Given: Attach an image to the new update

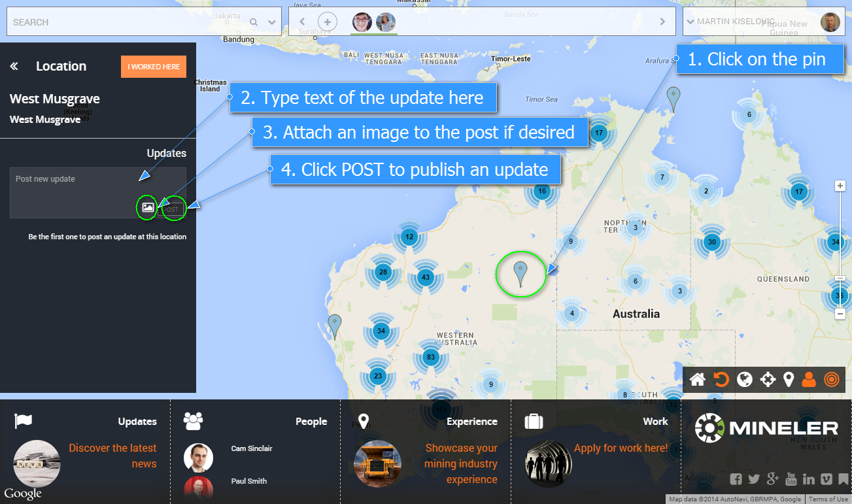Looking at the screenshot, I should coord(148,208).
